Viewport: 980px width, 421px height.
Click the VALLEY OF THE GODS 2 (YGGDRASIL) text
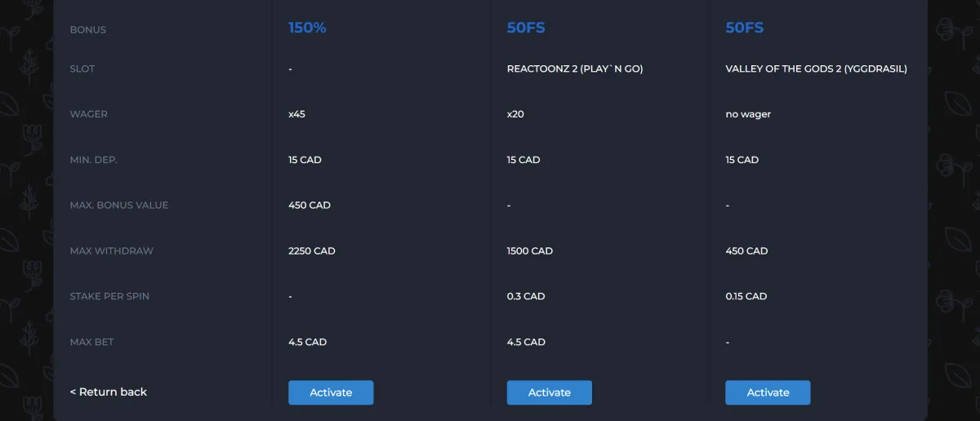pyautogui.click(x=816, y=69)
